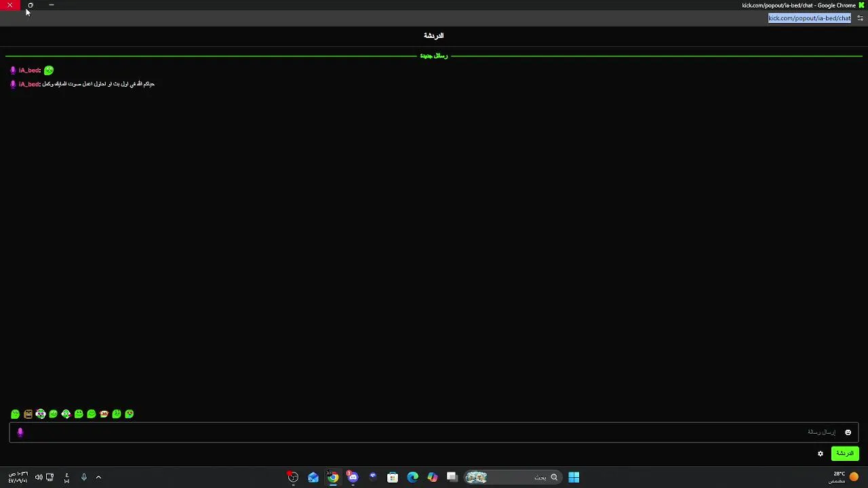Open Copilot from the taskbar
The image size is (868, 488).
(x=433, y=477)
